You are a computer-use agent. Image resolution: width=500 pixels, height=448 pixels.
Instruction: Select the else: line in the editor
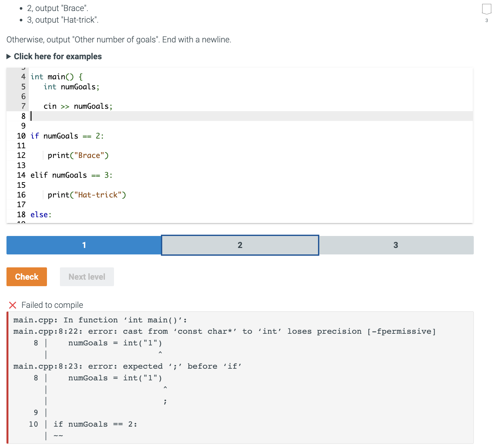pyautogui.click(x=41, y=214)
